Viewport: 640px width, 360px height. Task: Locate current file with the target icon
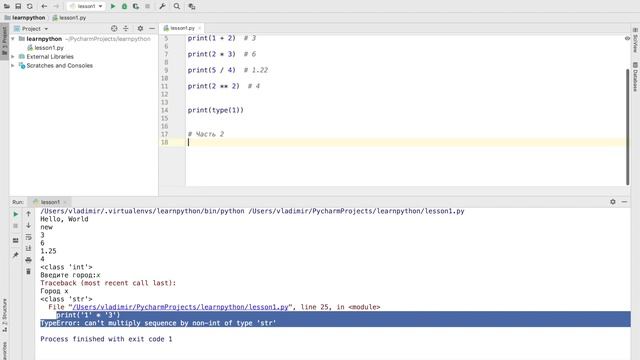pyautogui.click(x=114, y=29)
